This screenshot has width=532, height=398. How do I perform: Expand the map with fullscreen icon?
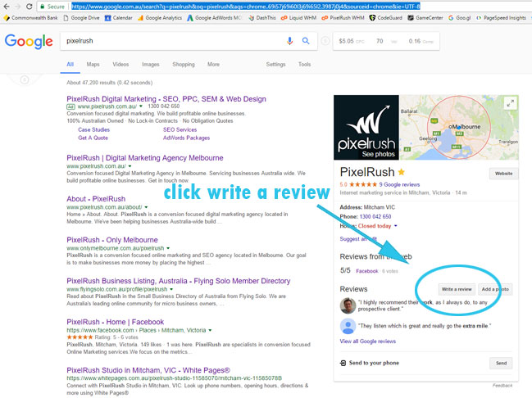pyautogui.click(x=510, y=104)
